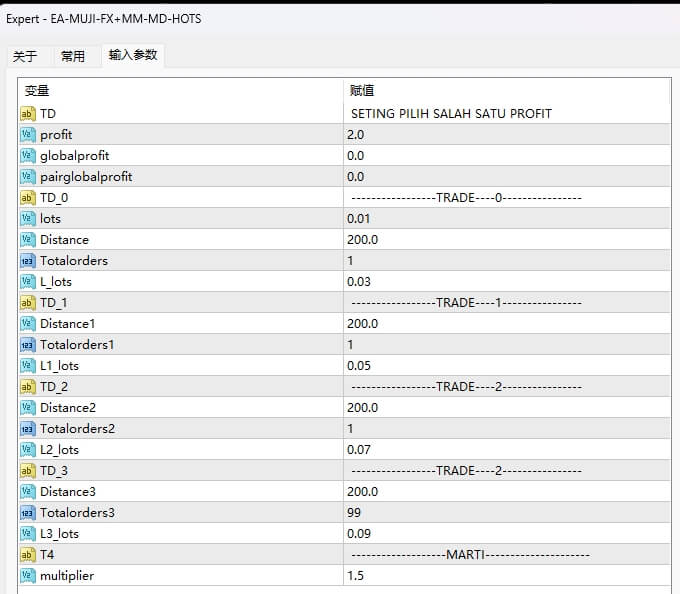Click the icon beside globalprofit
Image resolution: width=680 pixels, height=594 pixels.
pos(27,156)
